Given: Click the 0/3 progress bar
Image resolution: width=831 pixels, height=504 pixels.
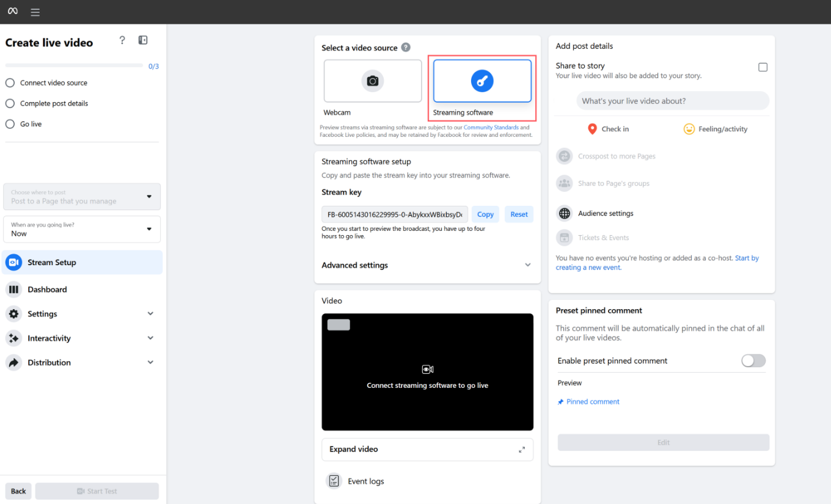Looking at the screenshot, I should 73,65.
